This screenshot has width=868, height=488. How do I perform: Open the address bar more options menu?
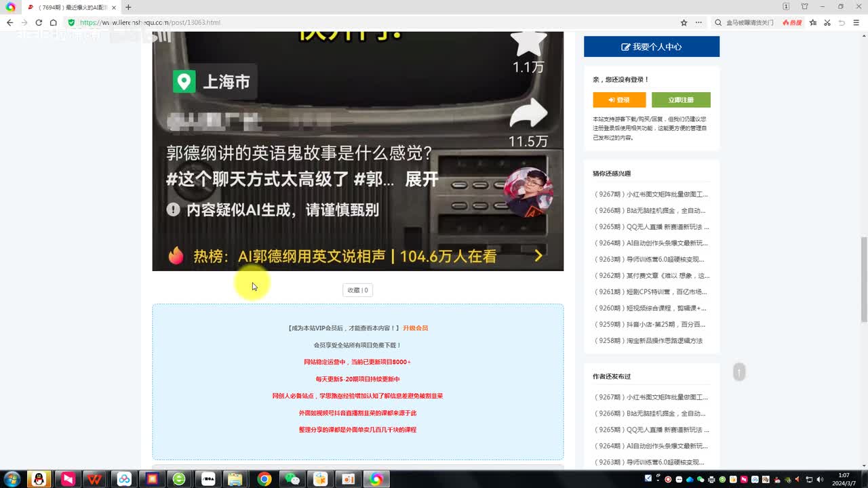coord(698,22)
